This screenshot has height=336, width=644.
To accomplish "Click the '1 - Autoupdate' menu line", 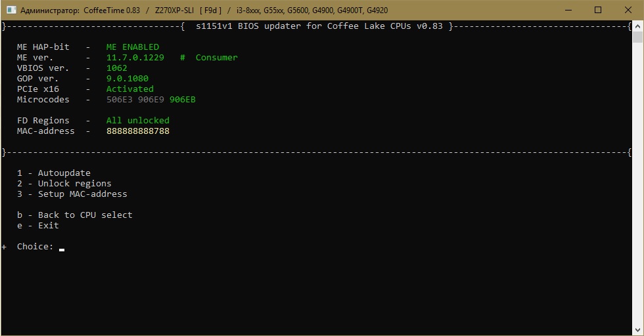I will [54, 173].
